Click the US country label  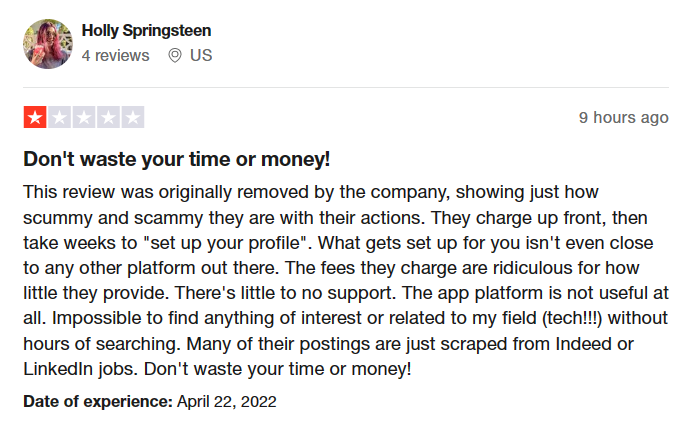pyautogui.click(x=201, y=55)
